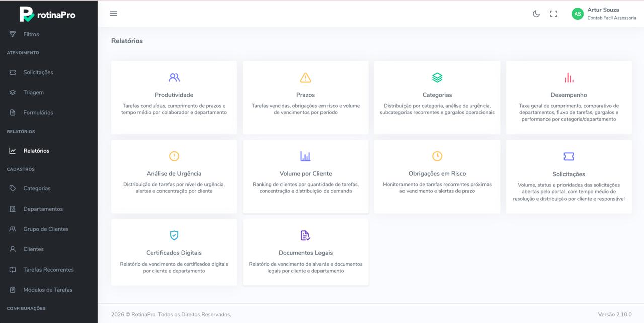Viewport: 644px width, 323px height.
Task: Click the Certificados Digitais shield icon
Action: (x=174, y=235)
